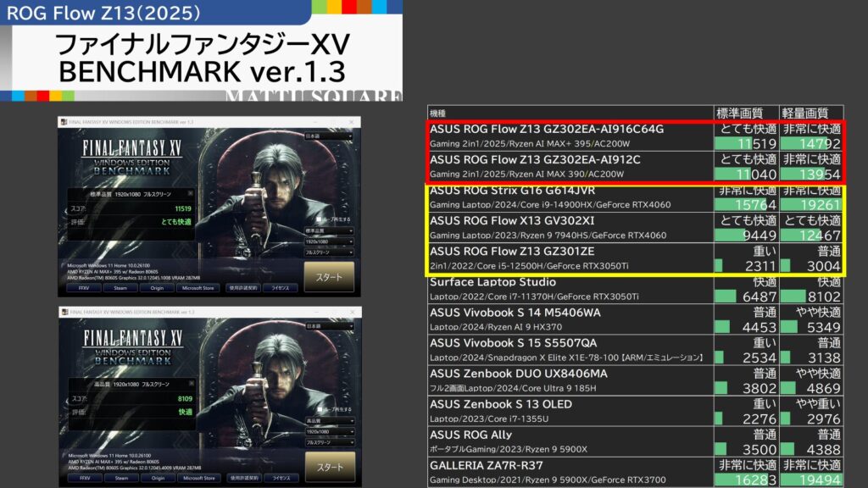868x488 pixels.
Task: Open the 高品質 quality dropdown
Action: click(330, 421)
